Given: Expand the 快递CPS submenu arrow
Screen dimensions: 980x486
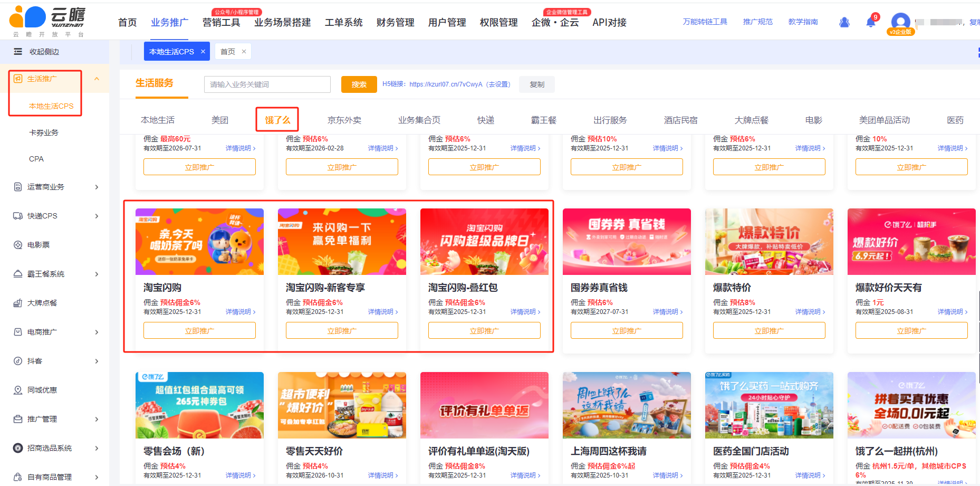Looking at the screenshot, I should (x=97, y=216).
